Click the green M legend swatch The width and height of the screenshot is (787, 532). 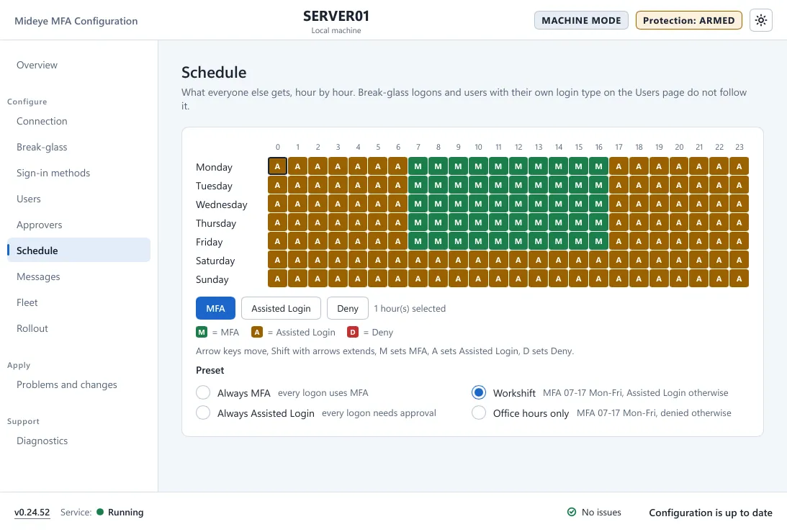pos(202,333)
